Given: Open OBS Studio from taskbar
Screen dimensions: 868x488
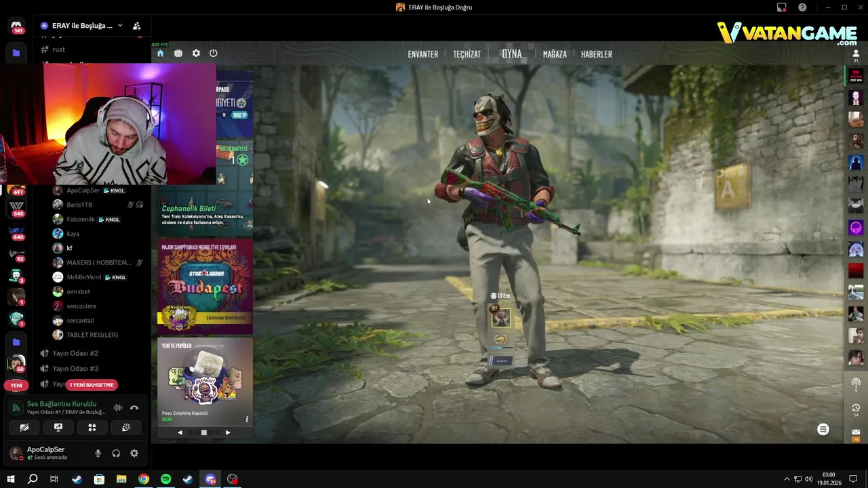Looking at the screenshot, I should tap(233, 479).
